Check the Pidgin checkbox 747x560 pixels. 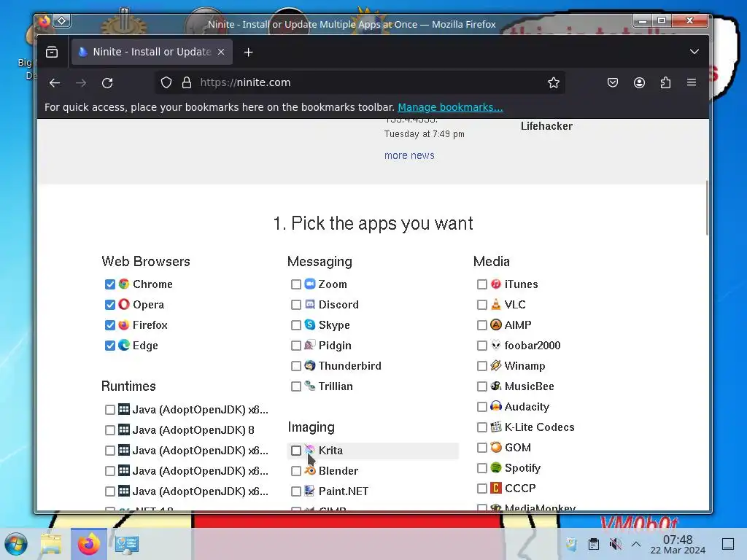tap(296, 346)
